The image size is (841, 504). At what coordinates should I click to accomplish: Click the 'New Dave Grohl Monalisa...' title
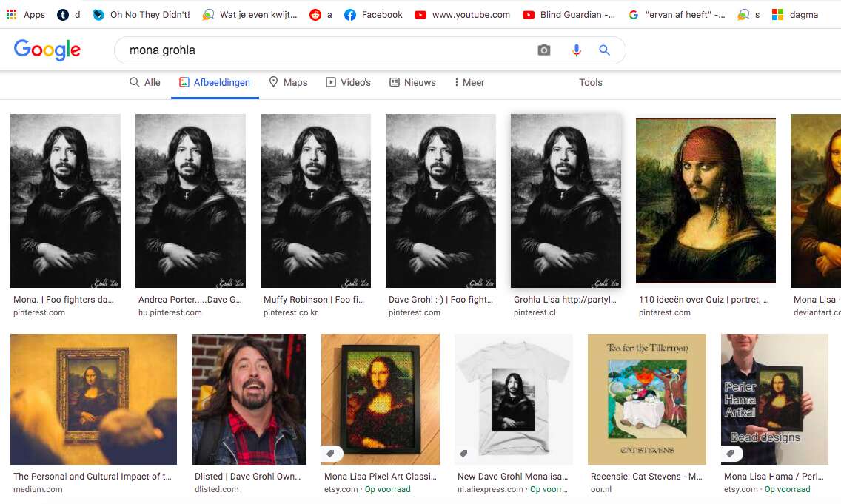513,476
